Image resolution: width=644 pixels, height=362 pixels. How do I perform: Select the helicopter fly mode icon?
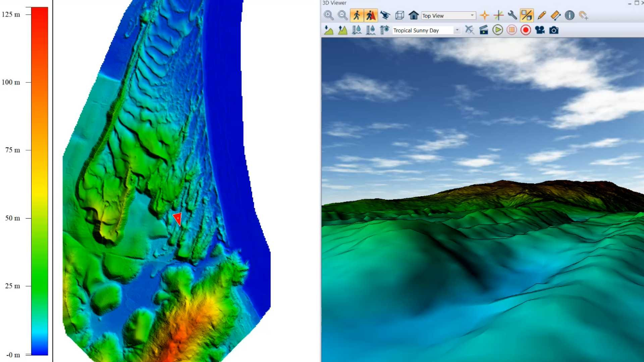pyautogui.click(x=385, y=15)
